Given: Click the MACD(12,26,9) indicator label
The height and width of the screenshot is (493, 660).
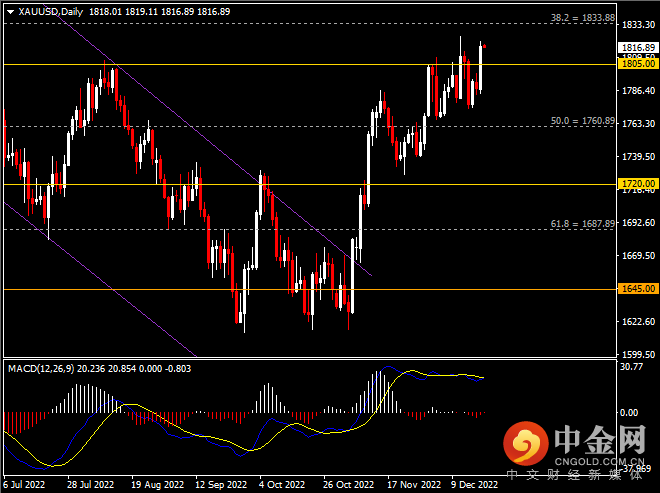Looking at the screenshot, I should click(x=44, y=369).
